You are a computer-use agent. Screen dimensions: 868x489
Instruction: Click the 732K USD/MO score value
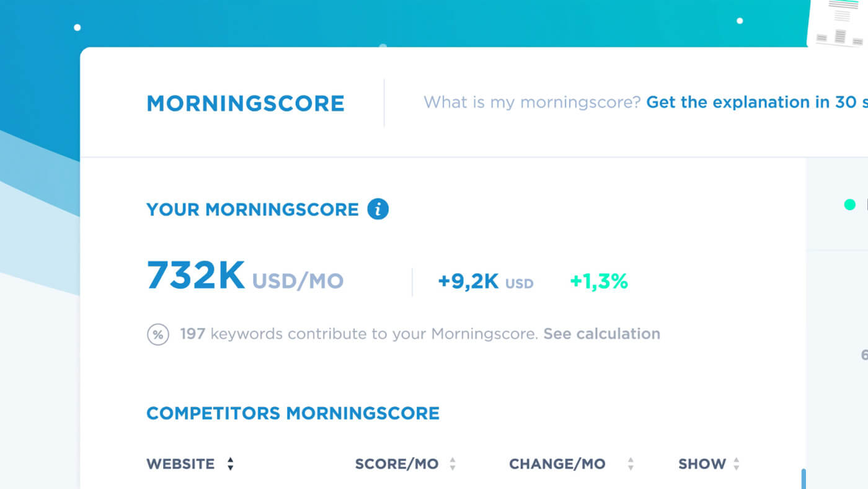click(x=245, y=276)
